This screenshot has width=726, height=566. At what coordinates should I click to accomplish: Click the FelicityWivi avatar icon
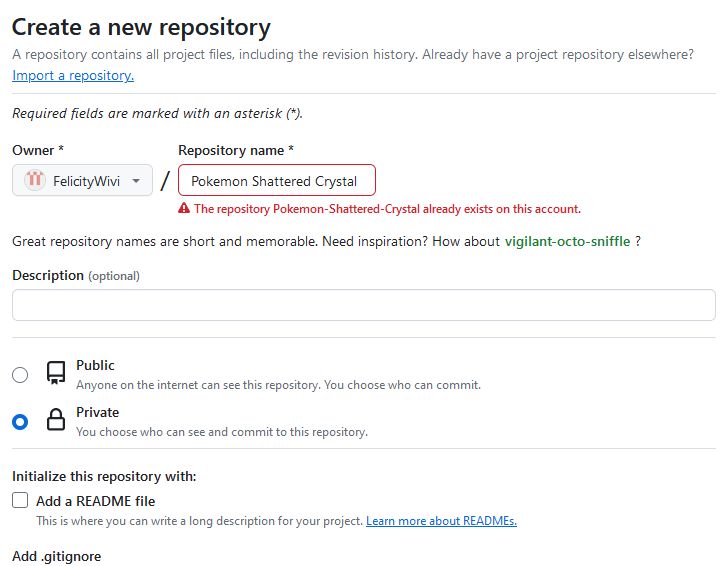click(35, 181)
